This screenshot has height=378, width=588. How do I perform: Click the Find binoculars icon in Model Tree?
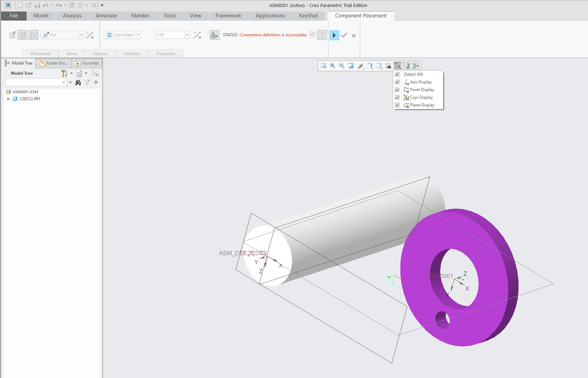click(x=78, y=82)
